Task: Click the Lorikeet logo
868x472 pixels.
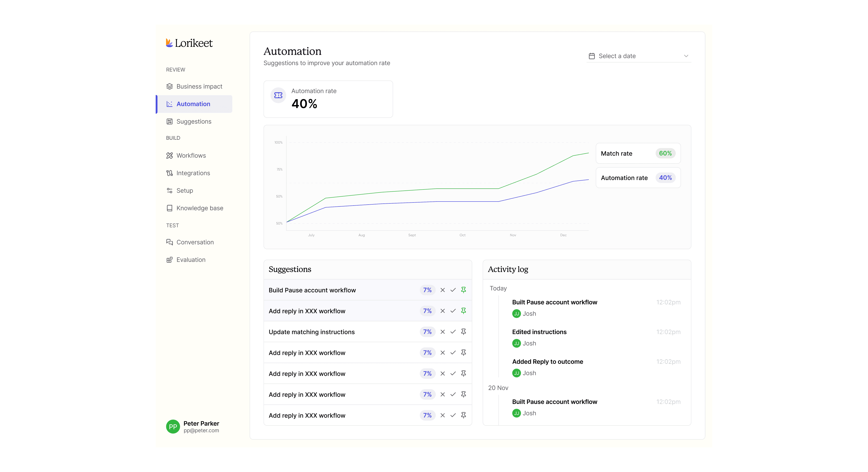Action: pos(189,43)
